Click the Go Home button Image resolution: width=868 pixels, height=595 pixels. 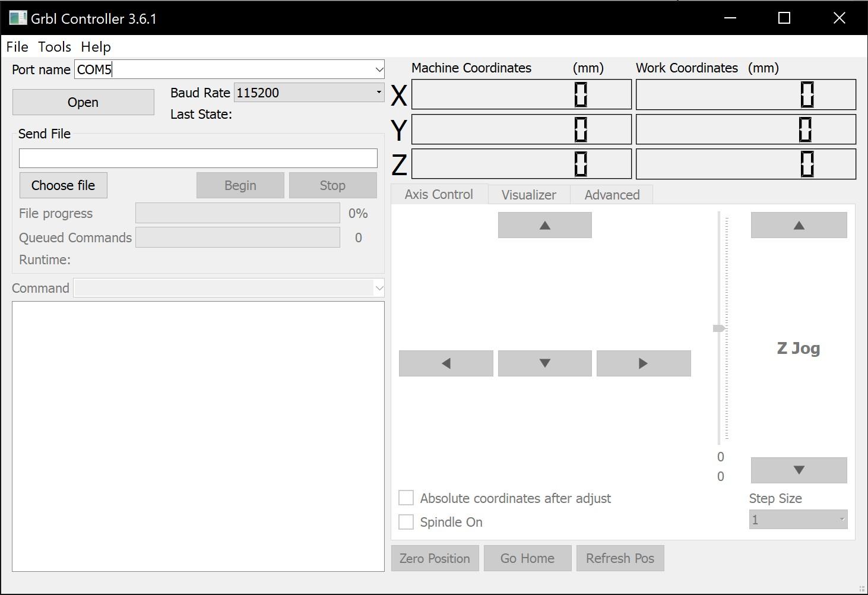tap(527, 558)
